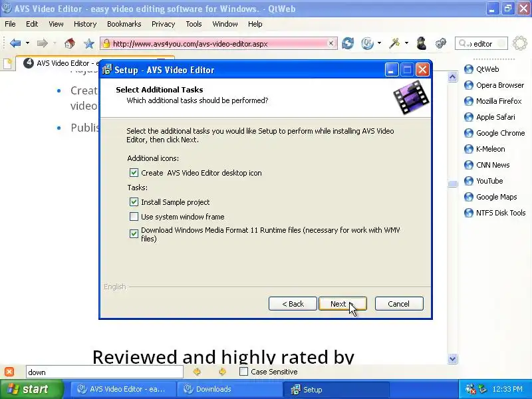Screen dimensions: 532x399
Task: Enable Use system window frame checkbox
Action: coord(134,217)
